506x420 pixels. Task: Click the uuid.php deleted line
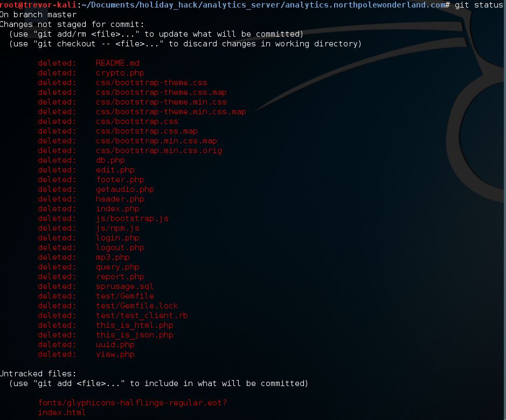pos(114,345)
